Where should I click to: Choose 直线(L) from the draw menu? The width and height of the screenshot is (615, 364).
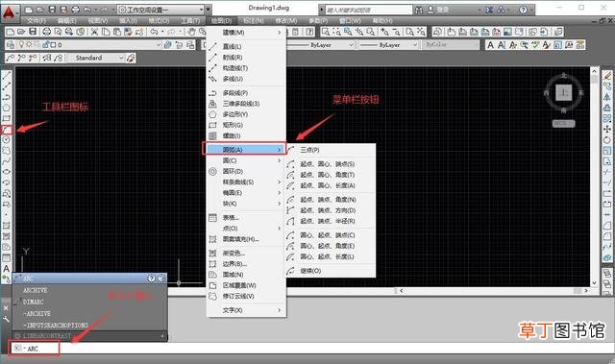(x=246, y=47)
